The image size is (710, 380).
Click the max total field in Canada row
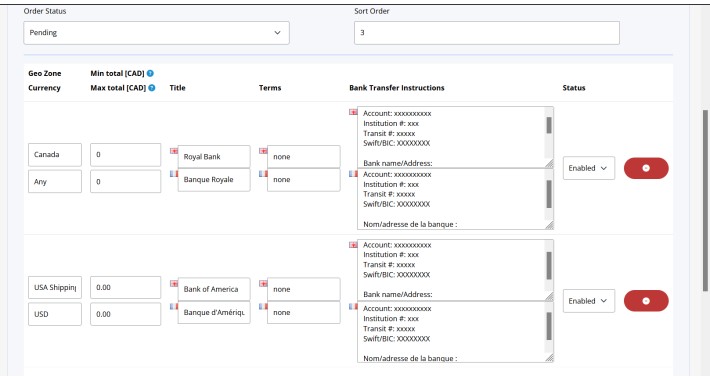point(125,181)
